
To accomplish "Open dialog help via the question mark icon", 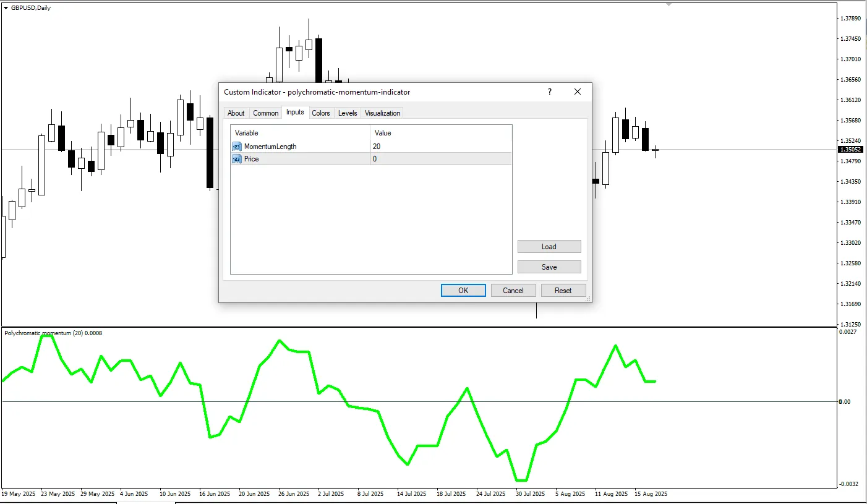I will [549, 92].
